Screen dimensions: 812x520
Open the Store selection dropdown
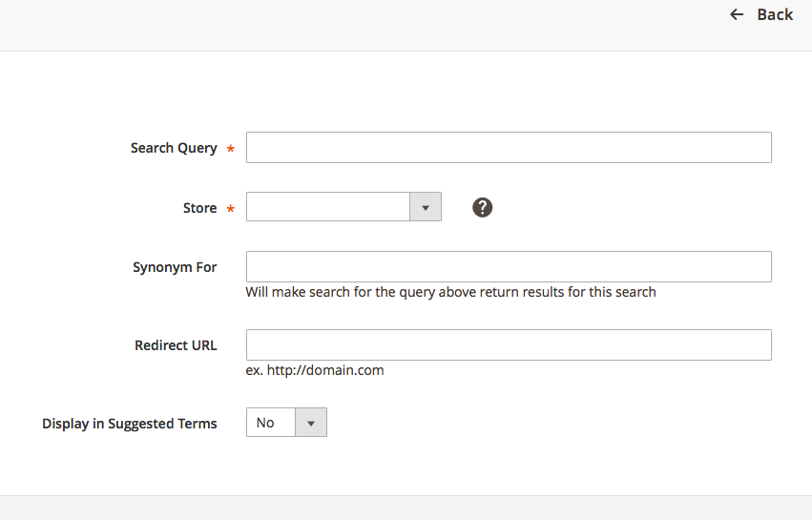coord(328,207)
